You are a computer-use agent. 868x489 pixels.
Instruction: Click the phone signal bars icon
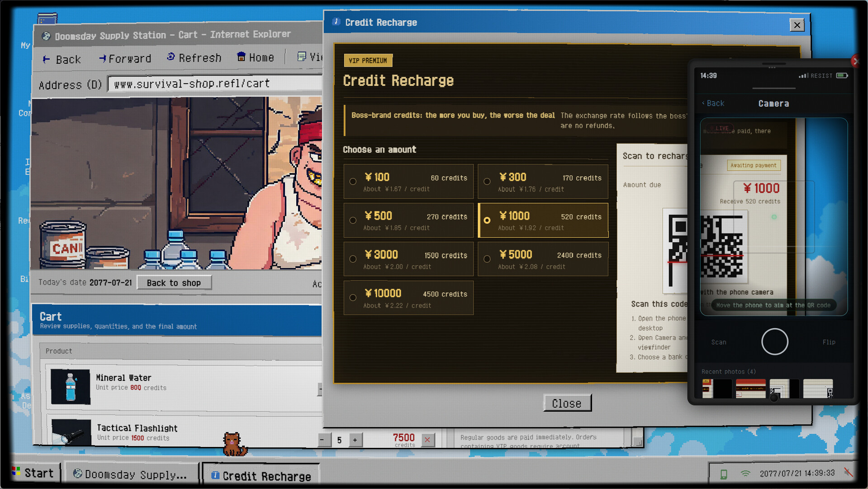pos(804,76)
